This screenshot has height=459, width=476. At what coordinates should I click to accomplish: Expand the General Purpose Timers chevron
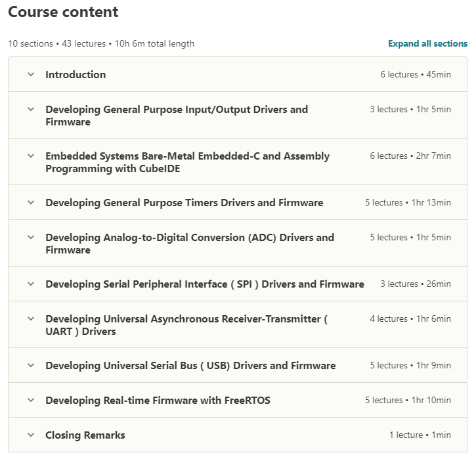(31, 203)
